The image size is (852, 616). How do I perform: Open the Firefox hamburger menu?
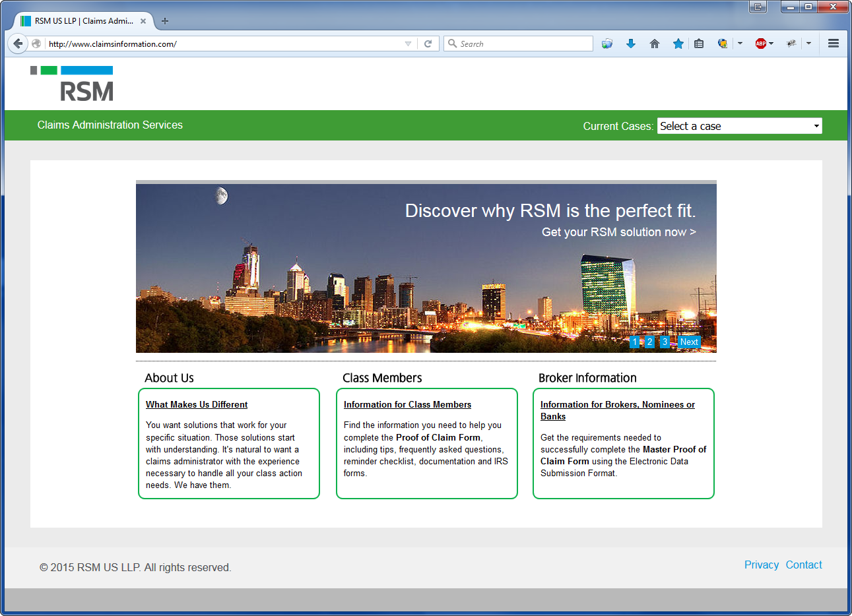pyautogui.click(x=834, y=44)
